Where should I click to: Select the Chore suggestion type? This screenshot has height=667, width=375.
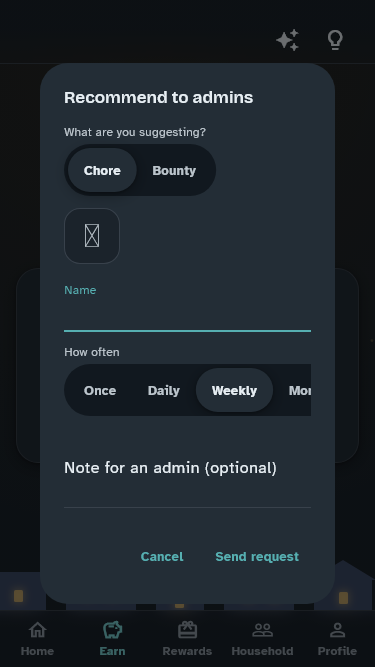102,170
